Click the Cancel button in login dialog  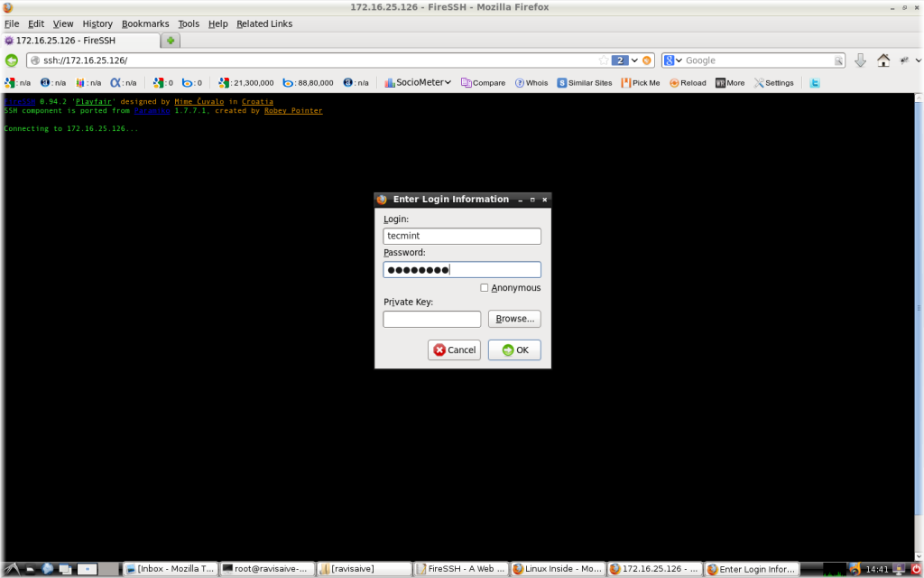coord(455,350)
